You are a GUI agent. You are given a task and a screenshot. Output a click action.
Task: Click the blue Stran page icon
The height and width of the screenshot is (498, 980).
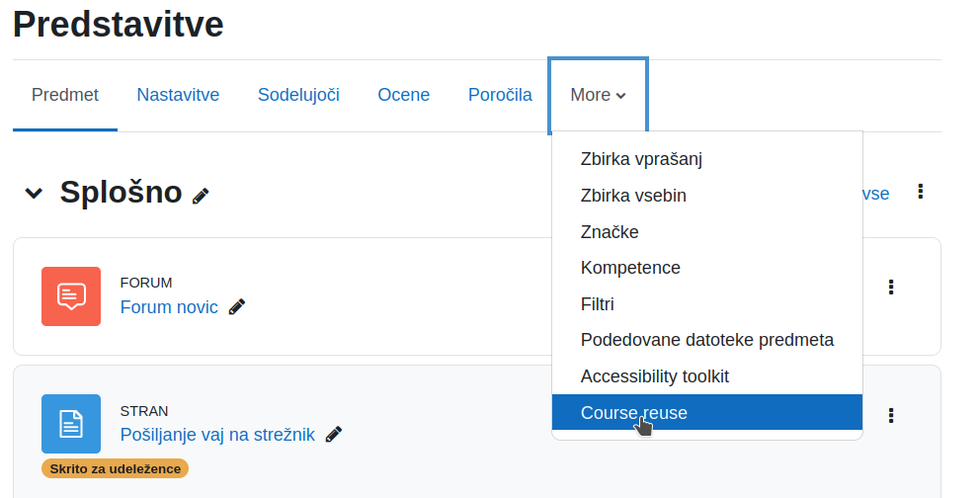pos(71,424)
